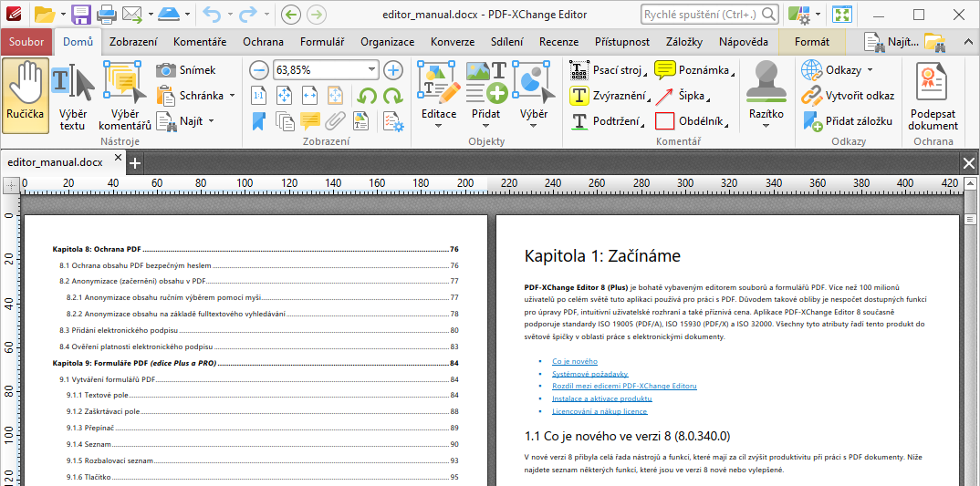Screen dimensions: 980x486
Task: Pick the Obdélník rectangle tool
Action: coord(692,120)
